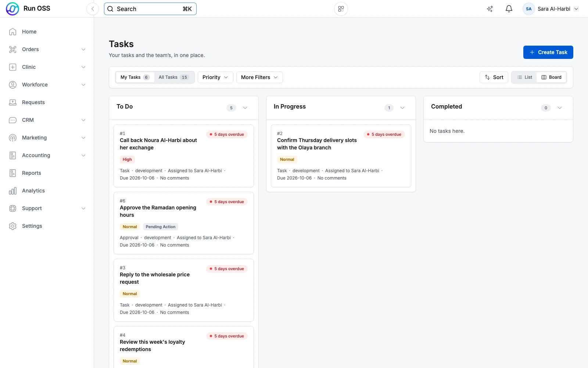Open the Priority filter dropdown
The width and height of the screenshot is (588, 368).
point(215,77)
